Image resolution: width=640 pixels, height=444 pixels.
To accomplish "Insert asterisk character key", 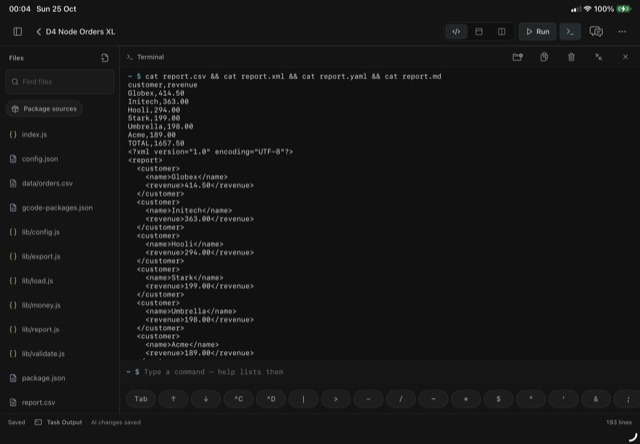I will (x=466, y=399).
